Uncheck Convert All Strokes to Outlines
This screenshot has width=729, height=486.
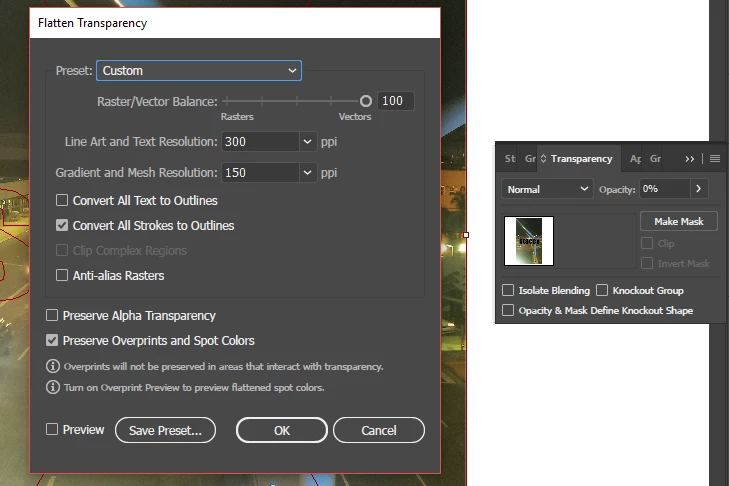coord(62,226)
